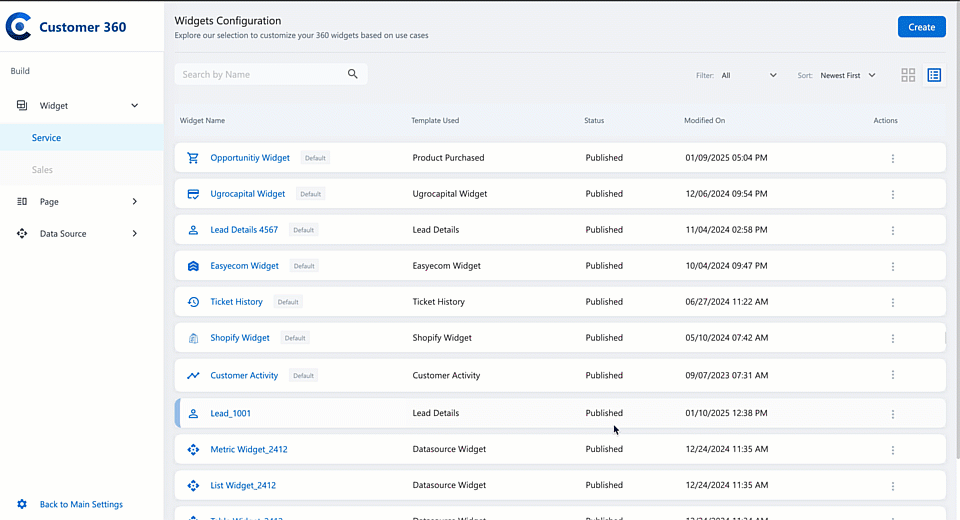Open actions menu for Lead_1001
The image size is (960, 520).
893,415
